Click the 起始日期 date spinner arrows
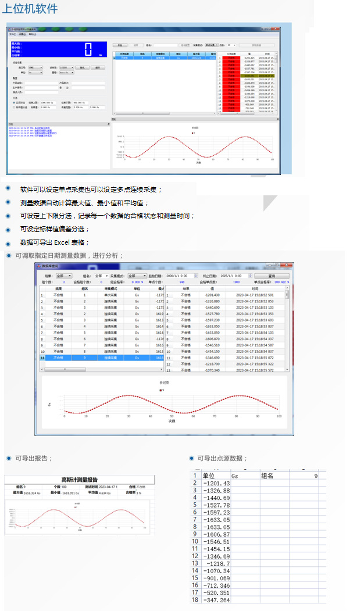This screenshot has height=611, width=364. point(196,276)
